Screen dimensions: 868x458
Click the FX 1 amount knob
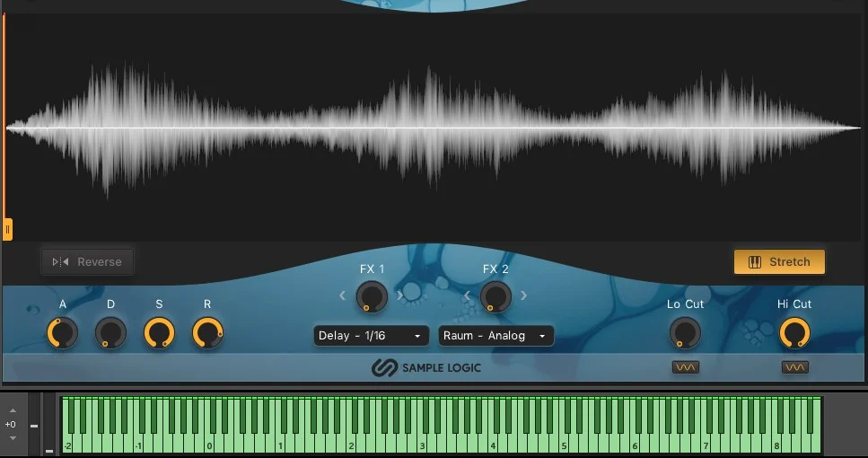click(x=372, y=297)
